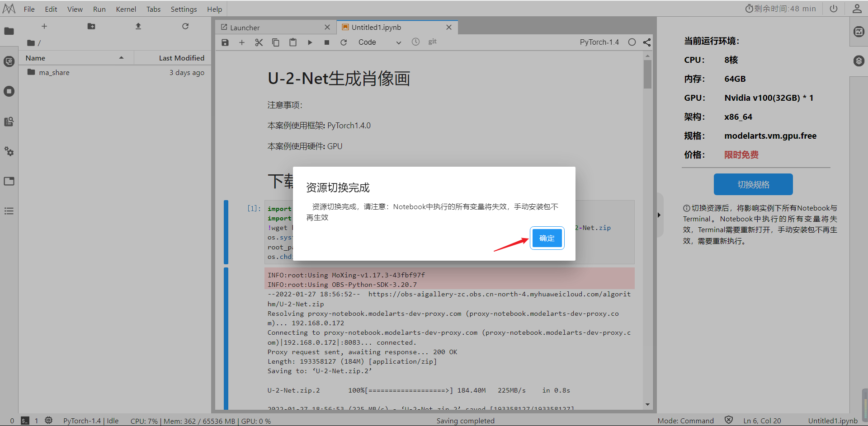Click the kernel status circle indicator
This screenshot has height=426, width=868.
tap(632, 42)
